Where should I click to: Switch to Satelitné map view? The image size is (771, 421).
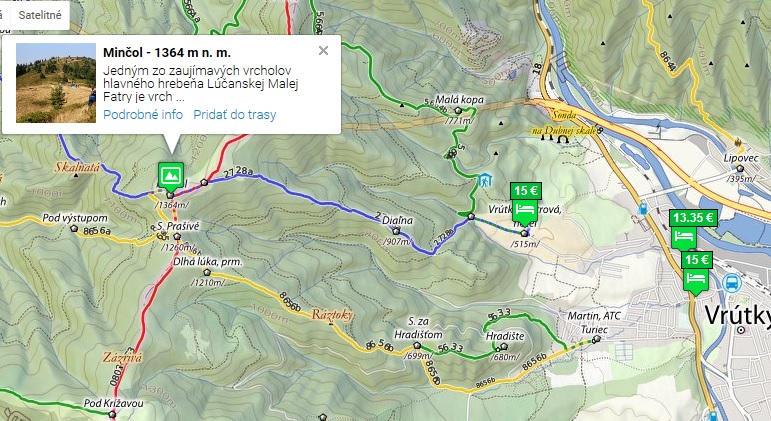click(40, 15)
